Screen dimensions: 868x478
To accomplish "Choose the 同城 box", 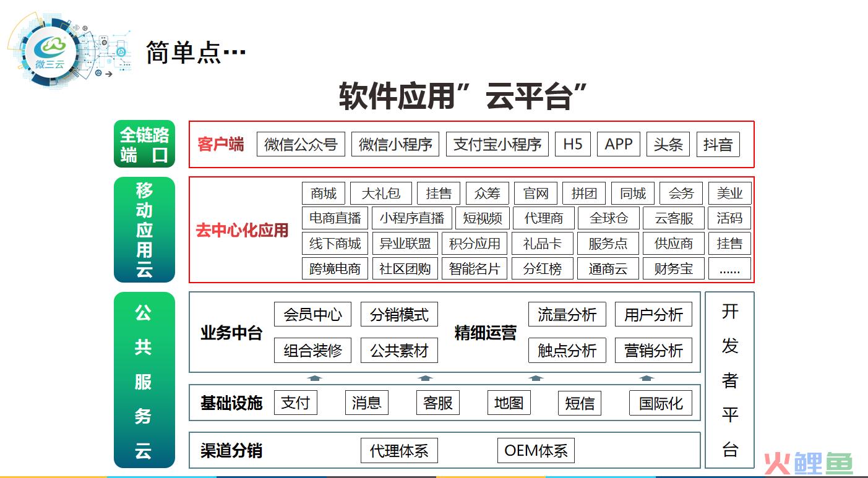I will 633,194.
